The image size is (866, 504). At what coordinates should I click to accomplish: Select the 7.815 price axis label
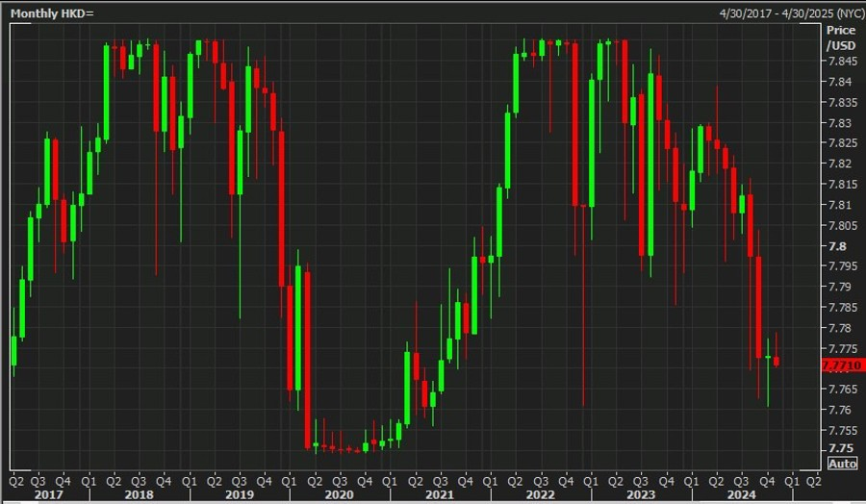coord(842,184)
